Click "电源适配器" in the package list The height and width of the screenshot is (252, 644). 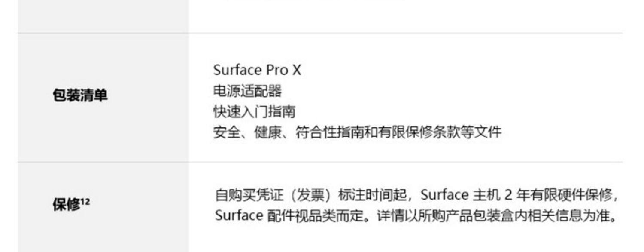tap(247, 91)
